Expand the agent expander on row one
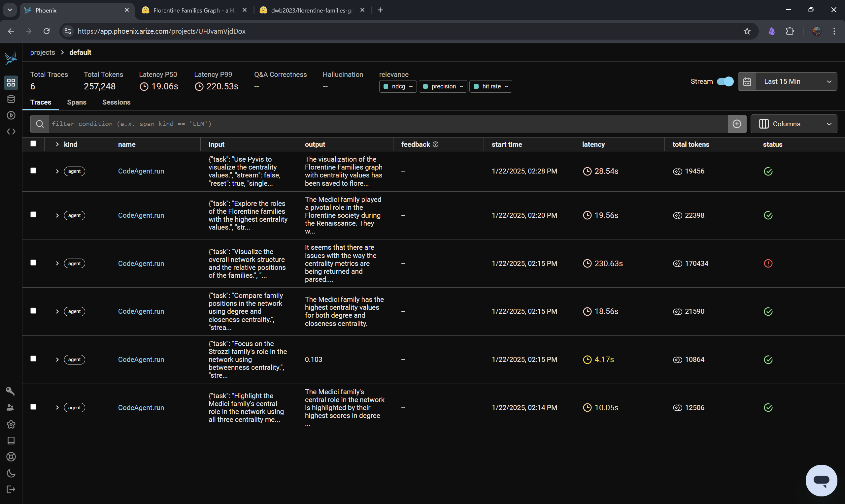 pos(57,171)
